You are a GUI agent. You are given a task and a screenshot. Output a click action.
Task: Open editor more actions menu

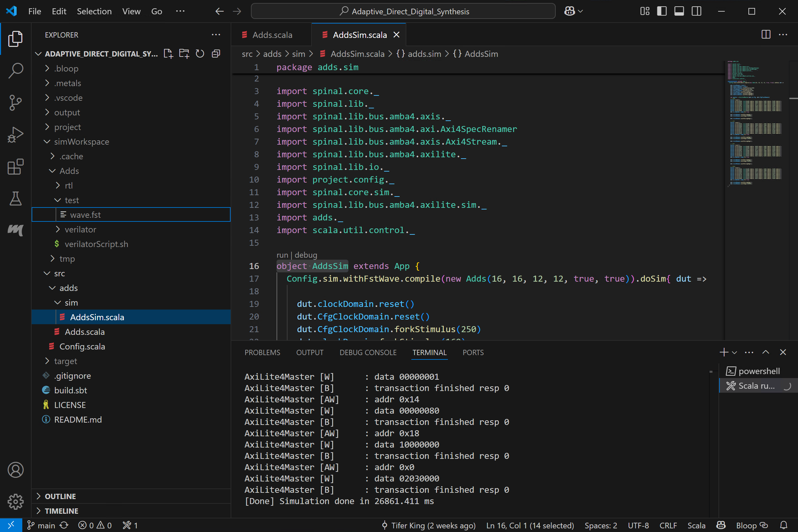(x=783, y=35)
